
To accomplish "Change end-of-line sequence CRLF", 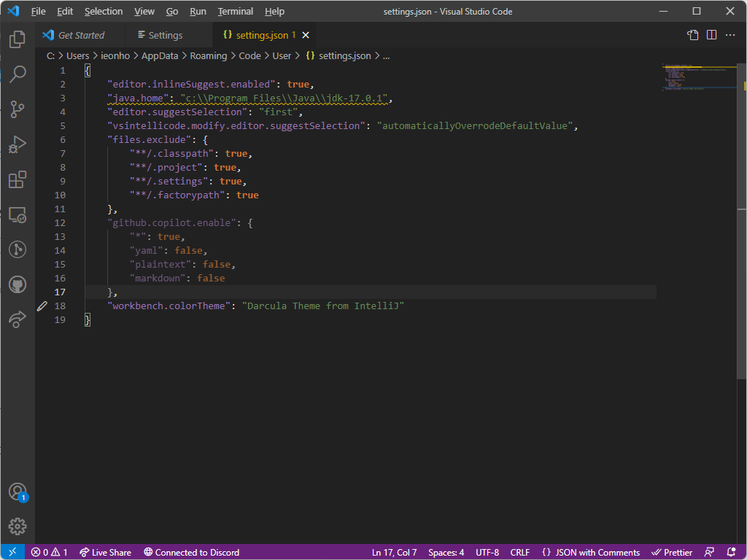I will coord(519,553).
